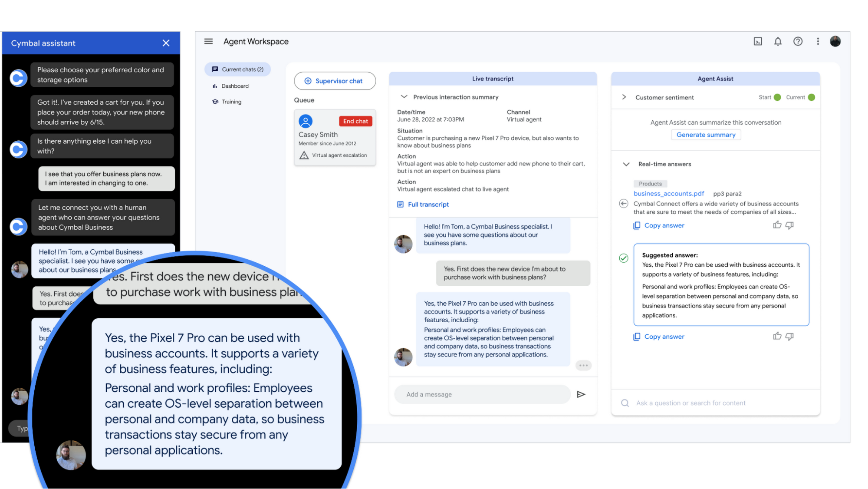The image size is (868, 489).
Task: Open the notifications bell
Action: pos(778,42)
